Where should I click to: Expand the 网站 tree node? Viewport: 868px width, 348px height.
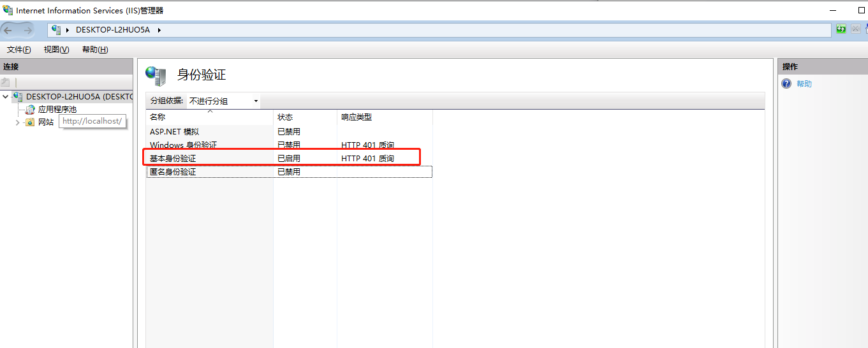coord(17,122)
